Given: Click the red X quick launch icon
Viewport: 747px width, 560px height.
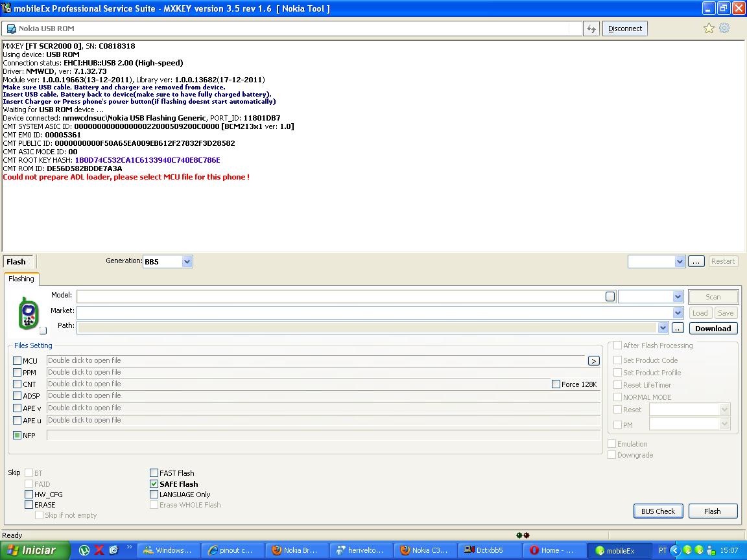Looking at the screenshot, I should (x=99, y=550).
